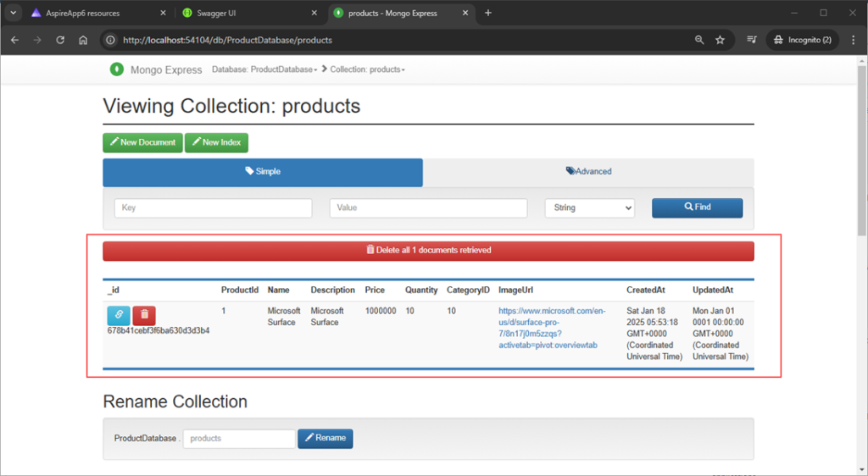The width and height of the screenshot is (868, 476).
Task: Go forward in browser history
Action: pos(37,40)
